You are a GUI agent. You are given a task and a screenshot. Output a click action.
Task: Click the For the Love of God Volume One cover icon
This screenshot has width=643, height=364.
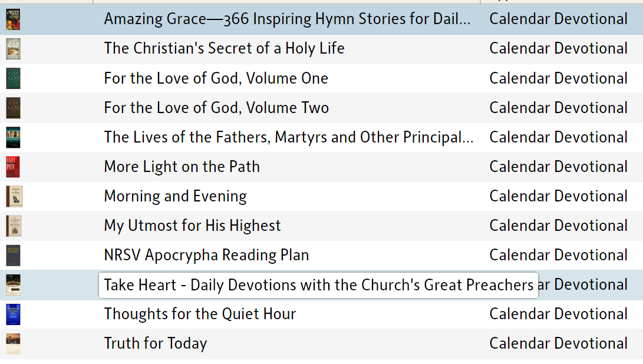tap(13, 78)
